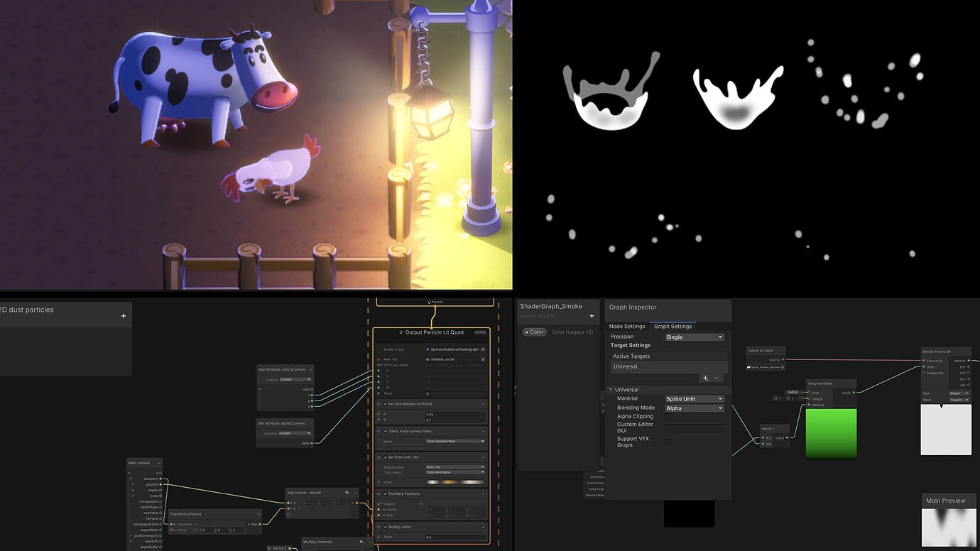The image size is (980, 551).
Task: Click the Color property in ShaderGraph_Smoke blackboard
Action: [534, 332]
